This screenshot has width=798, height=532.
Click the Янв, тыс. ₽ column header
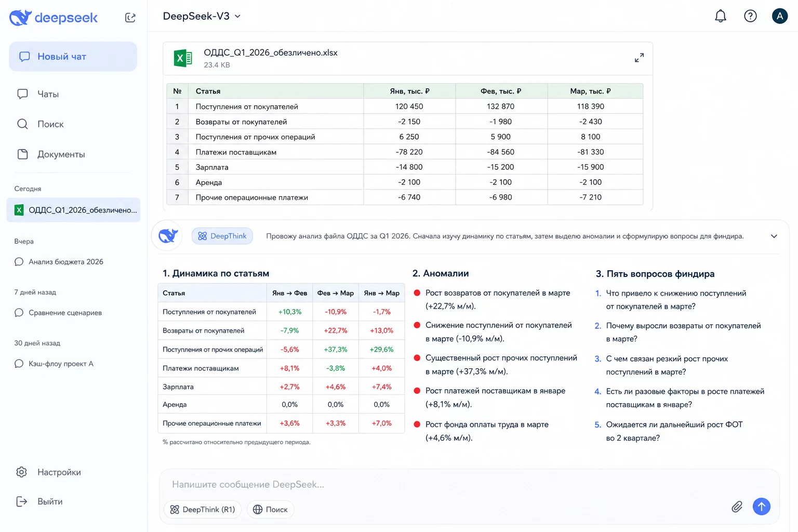(409, 91)
